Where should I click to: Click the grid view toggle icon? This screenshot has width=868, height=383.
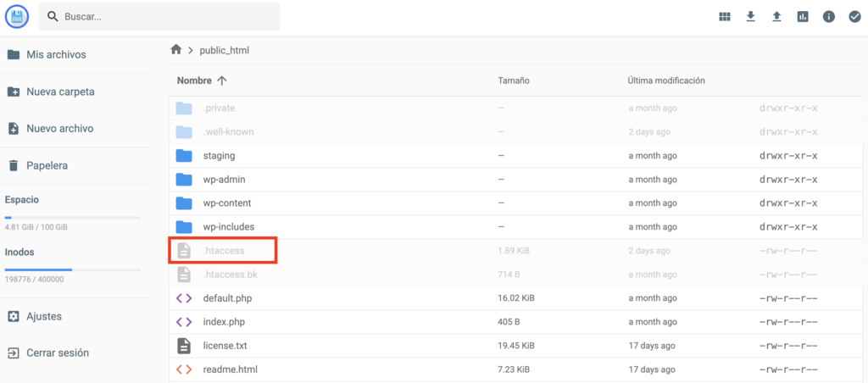725,17
